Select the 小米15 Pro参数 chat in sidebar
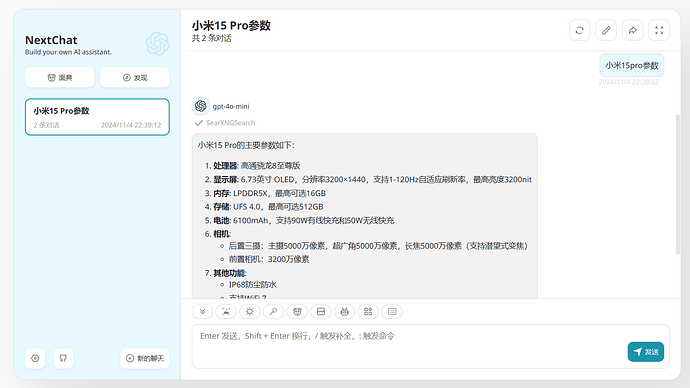690x388 pixels. coord(97,117)
